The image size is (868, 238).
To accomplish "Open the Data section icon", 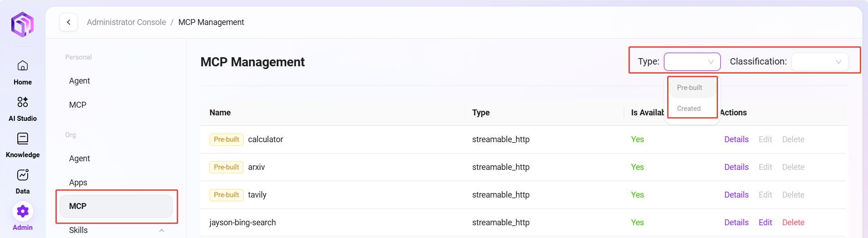I will point(23,175).
